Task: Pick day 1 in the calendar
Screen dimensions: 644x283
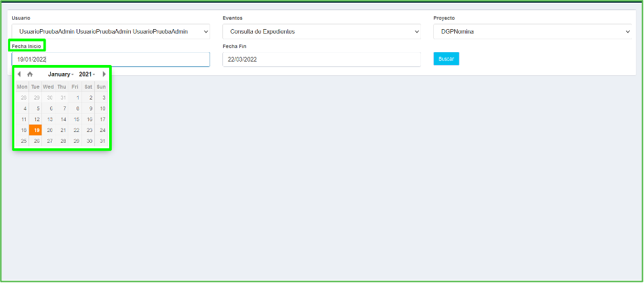Action: tap(77, 97)
